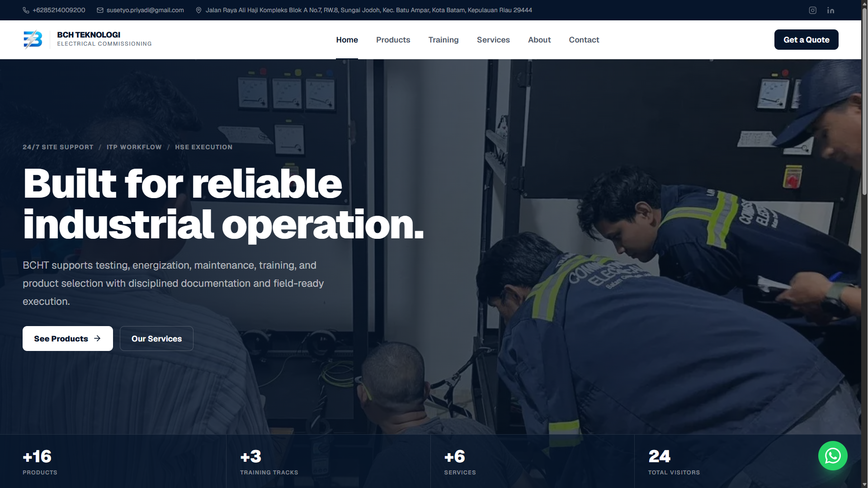Click the BCH Teknologi logo icon
The width and height of the screenshot is (868, 488).
pos(33,39)
